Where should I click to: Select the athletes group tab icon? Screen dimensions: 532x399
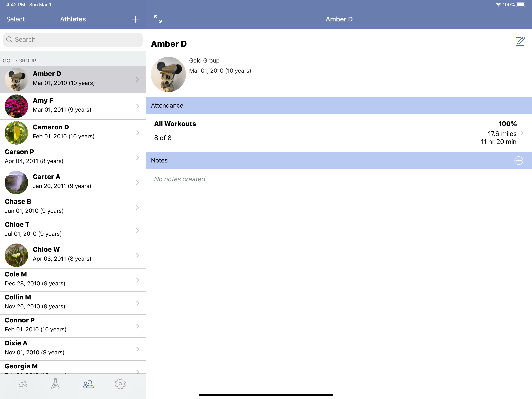[x=88, y=384]
